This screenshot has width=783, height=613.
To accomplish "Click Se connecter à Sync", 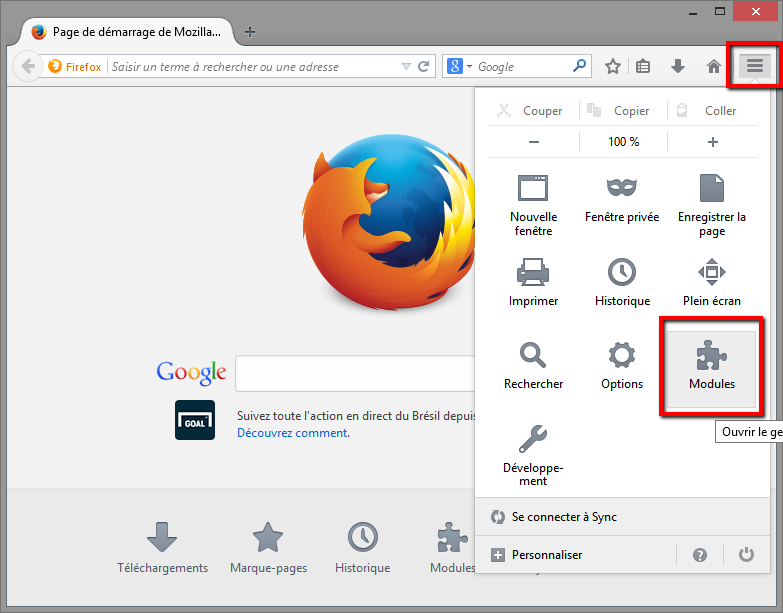I will tap(622, 517).
